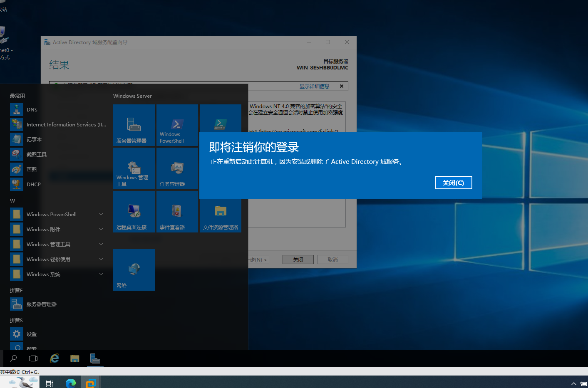
Task: Click the 拼音F section header
Action: tap(16, 290)
